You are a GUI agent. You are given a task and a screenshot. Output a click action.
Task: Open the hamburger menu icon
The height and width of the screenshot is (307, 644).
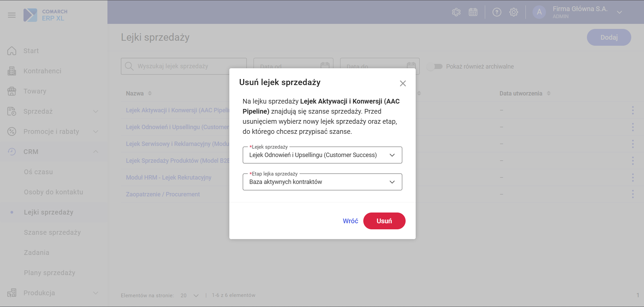pyautogui.click(x=12, y=15)
